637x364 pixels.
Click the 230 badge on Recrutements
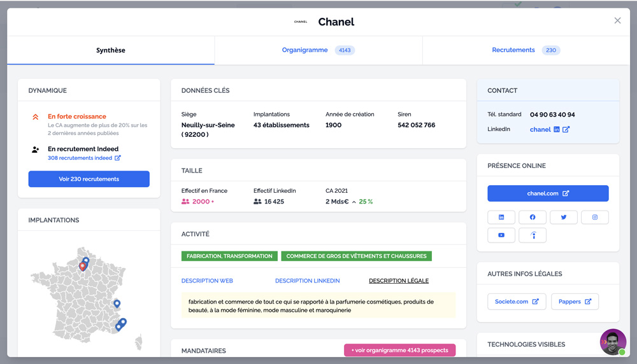[x=551, y=50]
